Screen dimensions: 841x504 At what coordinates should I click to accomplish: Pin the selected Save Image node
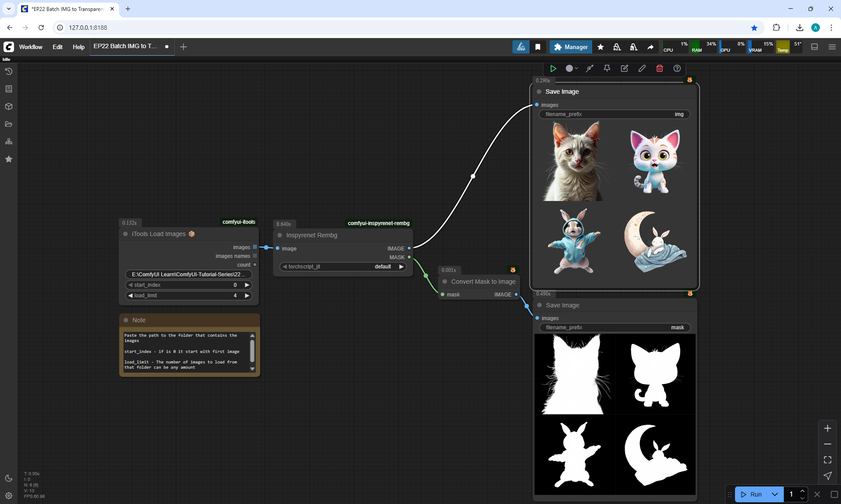607,68
